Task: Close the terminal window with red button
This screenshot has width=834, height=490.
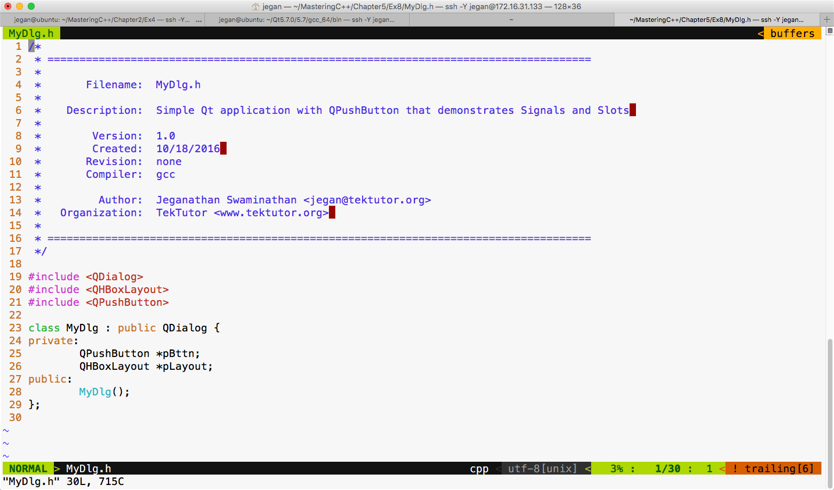Action: coord(8,6)
